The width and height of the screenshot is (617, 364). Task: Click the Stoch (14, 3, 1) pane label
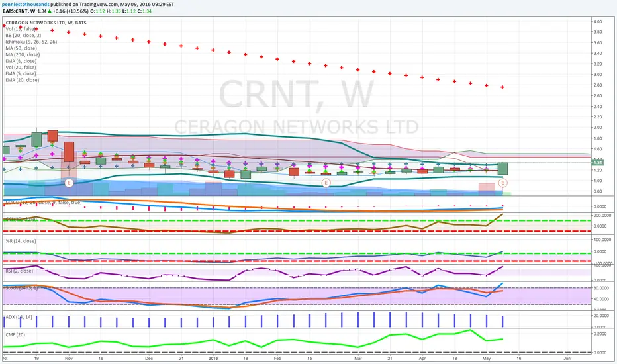pyautogui.click(x=22, y=288)
